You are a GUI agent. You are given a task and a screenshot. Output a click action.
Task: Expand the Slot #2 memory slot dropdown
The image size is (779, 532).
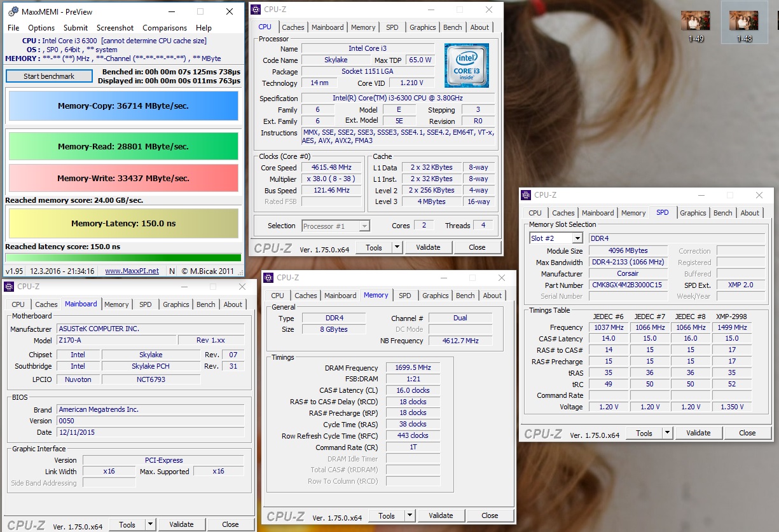point(577,238)
